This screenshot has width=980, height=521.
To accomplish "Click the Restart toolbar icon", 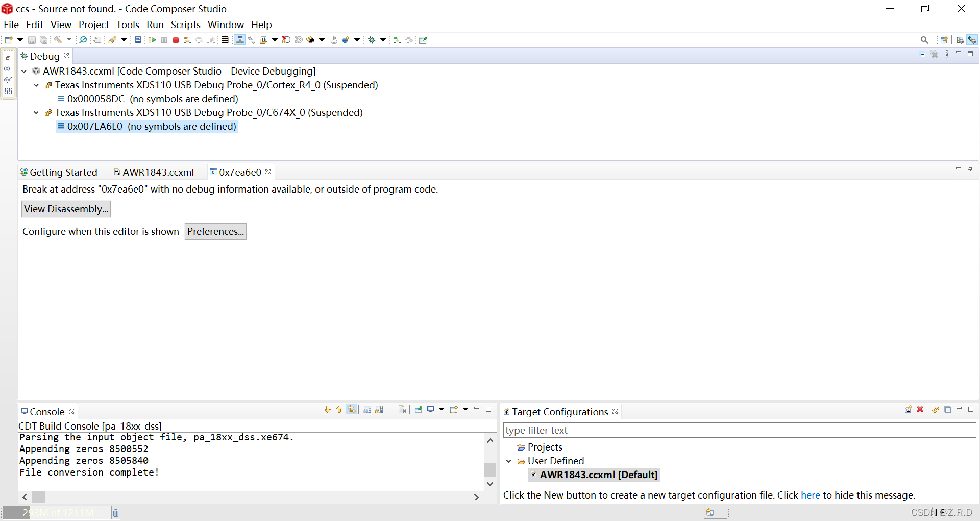I will click(334, 40).
